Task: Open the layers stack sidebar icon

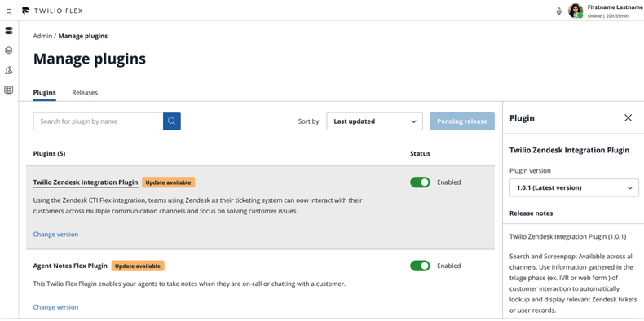Action: click(9, 51)
